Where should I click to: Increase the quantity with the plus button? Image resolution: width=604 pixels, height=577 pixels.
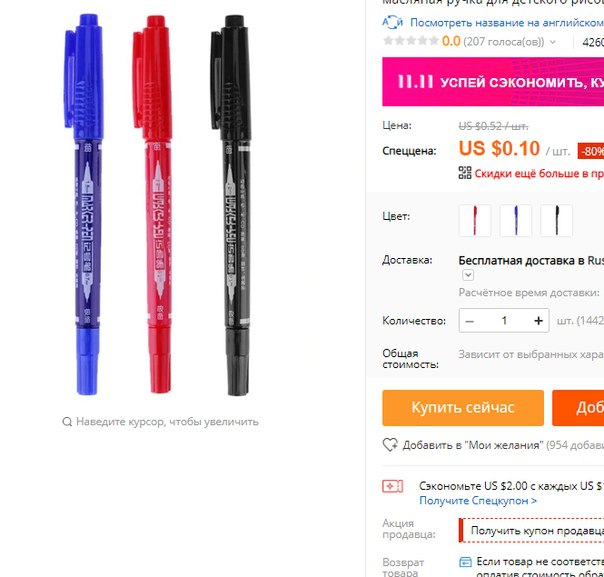click(539, 321)
